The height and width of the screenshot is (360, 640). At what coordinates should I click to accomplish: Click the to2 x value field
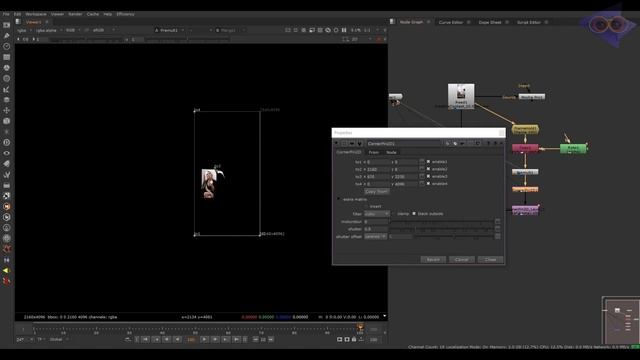tap(378, 169)
